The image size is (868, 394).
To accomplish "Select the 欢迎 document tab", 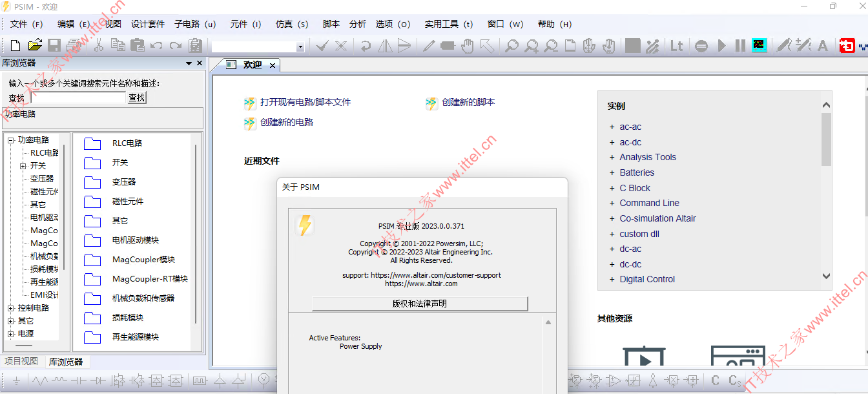I will (253, 65).
